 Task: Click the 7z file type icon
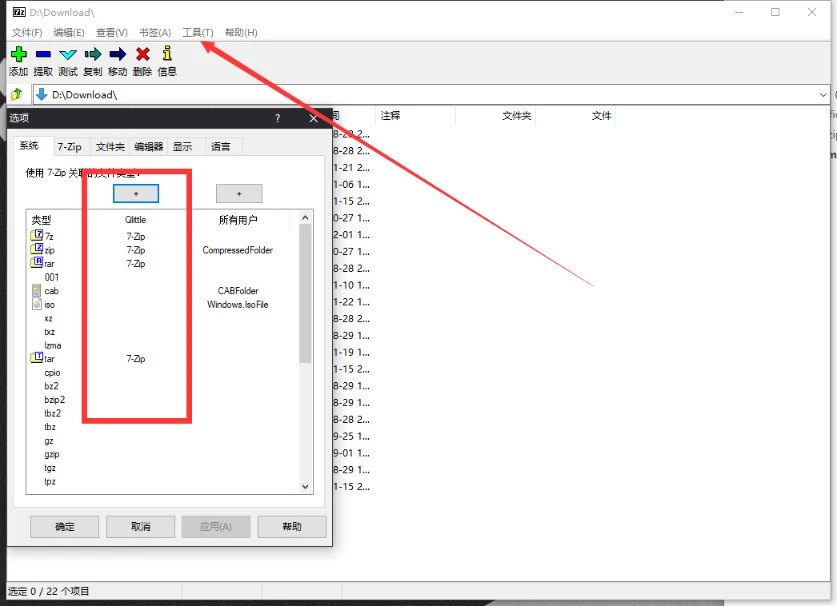click(x=37, y=235)
